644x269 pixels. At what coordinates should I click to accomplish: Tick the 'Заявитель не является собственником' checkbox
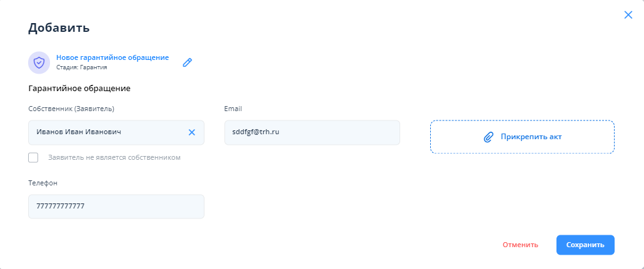click(33, 157)
